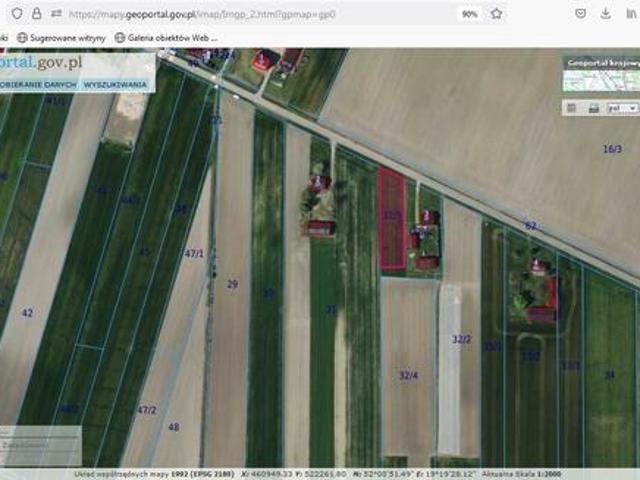The height and width of the screenshot is (480, 640).
Task: Open the WYSZUKIWANIA tab
Action: coord(115,86)
